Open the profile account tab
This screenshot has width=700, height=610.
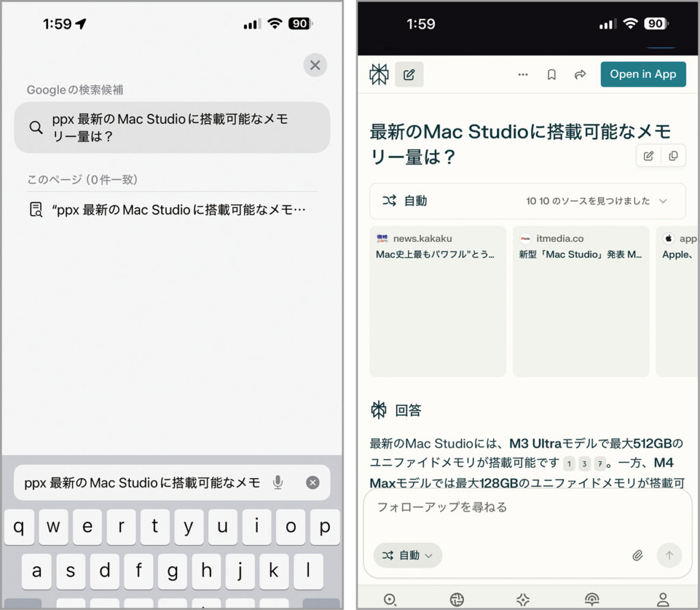pyautogui.click(x=663, y=599)
